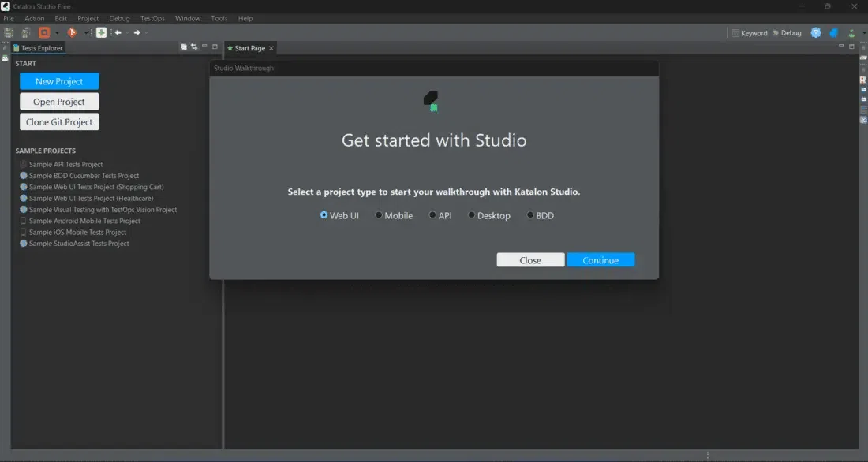The image size is (868, 462).
Task: Select the Desktop radio button
Action: [x=471, y=215]
